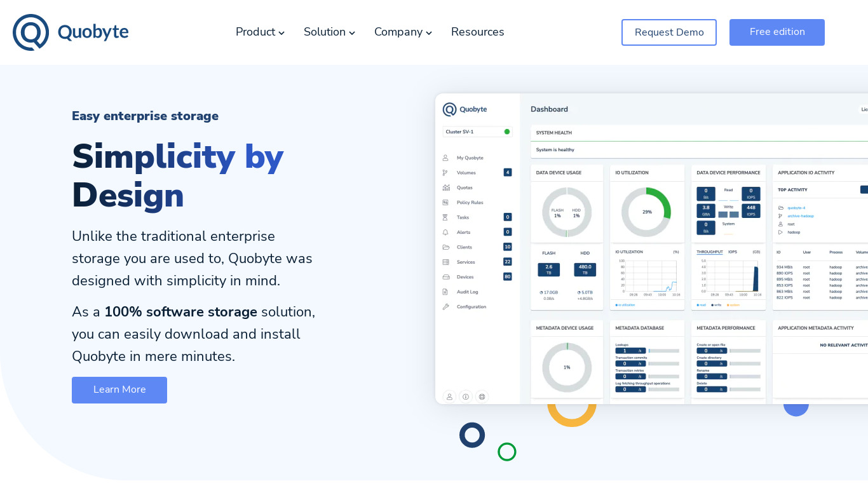The width and height of the screenshot is (868, 488).
Task: Click the circular info icon at sidebar bottom
Action: 466,396
